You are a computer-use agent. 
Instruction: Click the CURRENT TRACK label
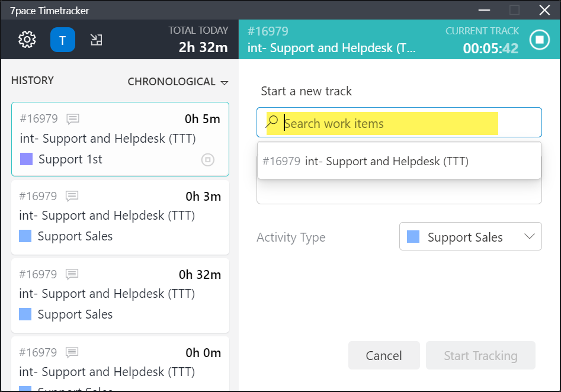(482, 31)
